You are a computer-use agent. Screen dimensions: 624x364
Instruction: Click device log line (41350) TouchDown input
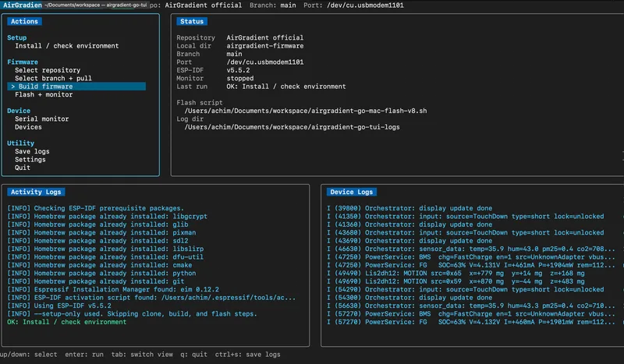[465, 217]
